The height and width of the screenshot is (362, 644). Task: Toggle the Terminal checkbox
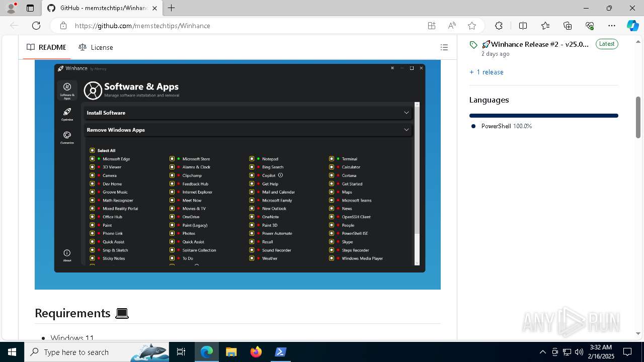coord(332,159)
